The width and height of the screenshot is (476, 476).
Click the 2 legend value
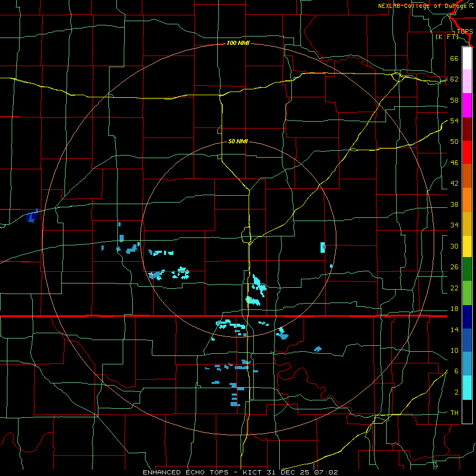click(x=456, y=392)
